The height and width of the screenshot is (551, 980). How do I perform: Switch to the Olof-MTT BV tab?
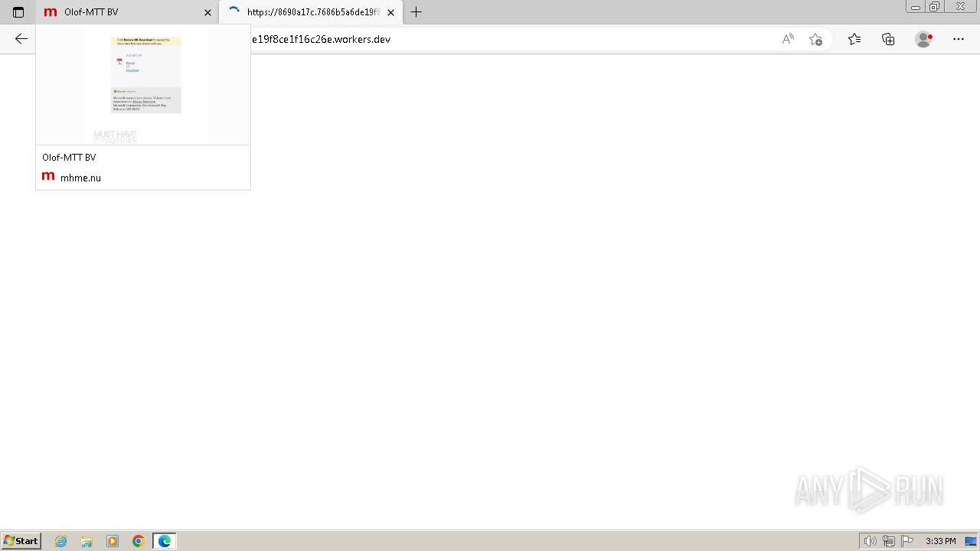[127, 12]
